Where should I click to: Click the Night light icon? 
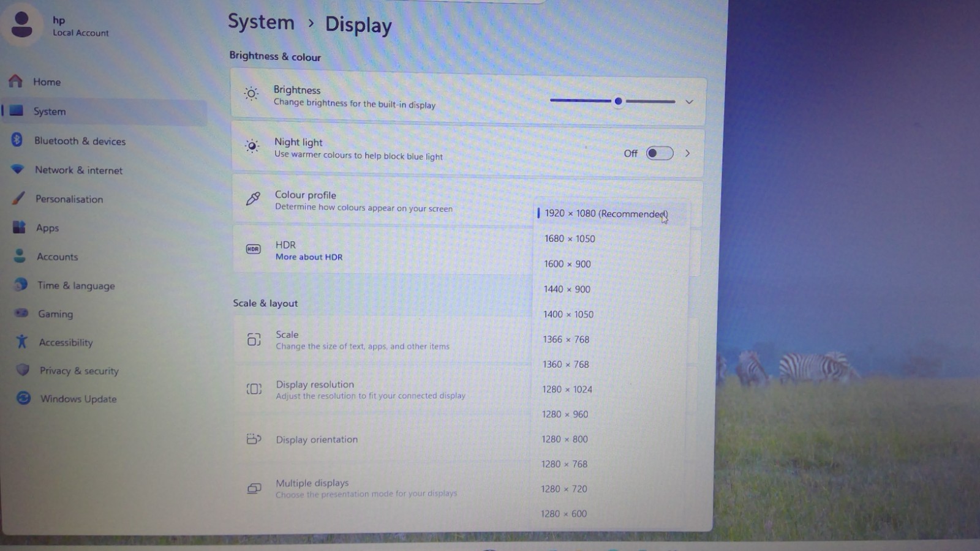(x=252, y=146)
